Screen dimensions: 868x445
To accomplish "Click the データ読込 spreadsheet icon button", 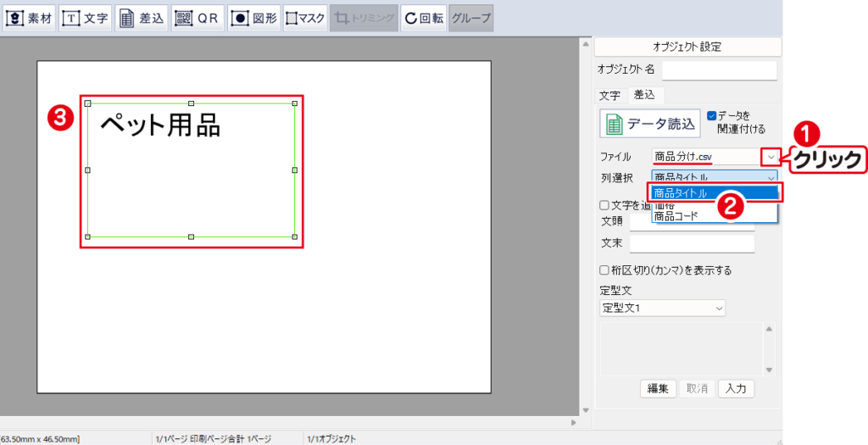I will coord(650,124).
